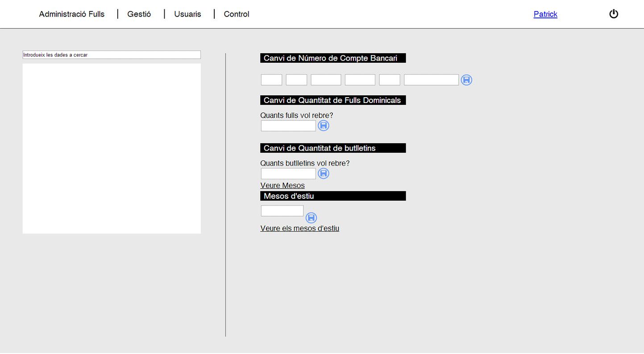Focus the last, widest bank account field
This screenshot has width=644, height=354.
click(x=432, y=80)
